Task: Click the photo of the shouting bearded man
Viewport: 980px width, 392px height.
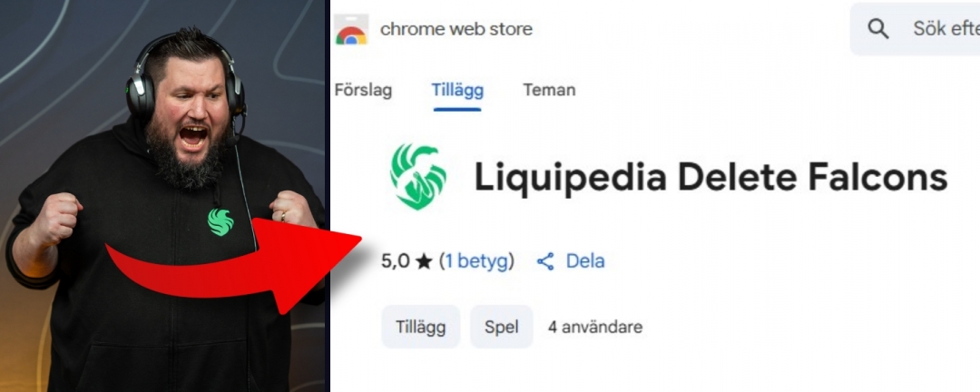Action: (x=164, y=196)
